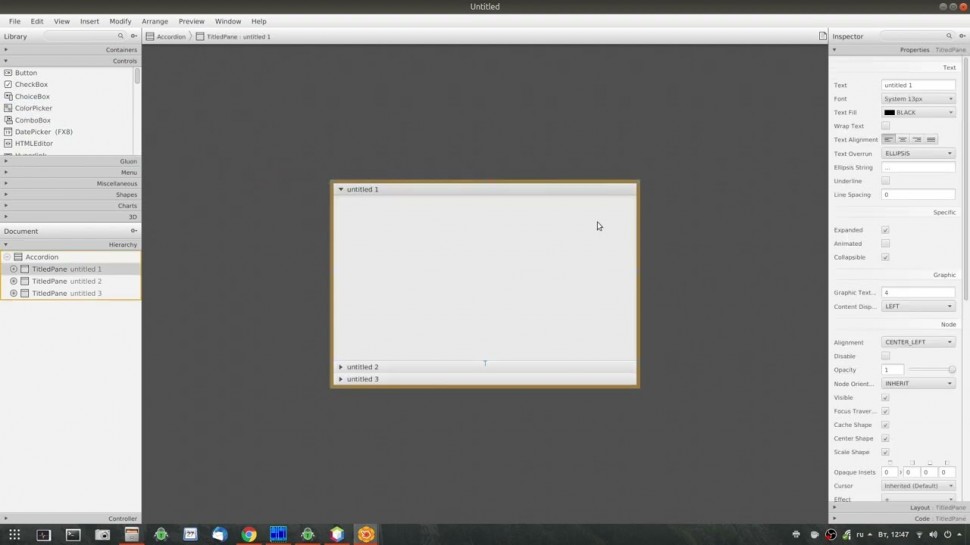Click the ColorPicker control icon in Library
Image resolution: width=970 pixels, height=545 pixels.
(8, 108)
